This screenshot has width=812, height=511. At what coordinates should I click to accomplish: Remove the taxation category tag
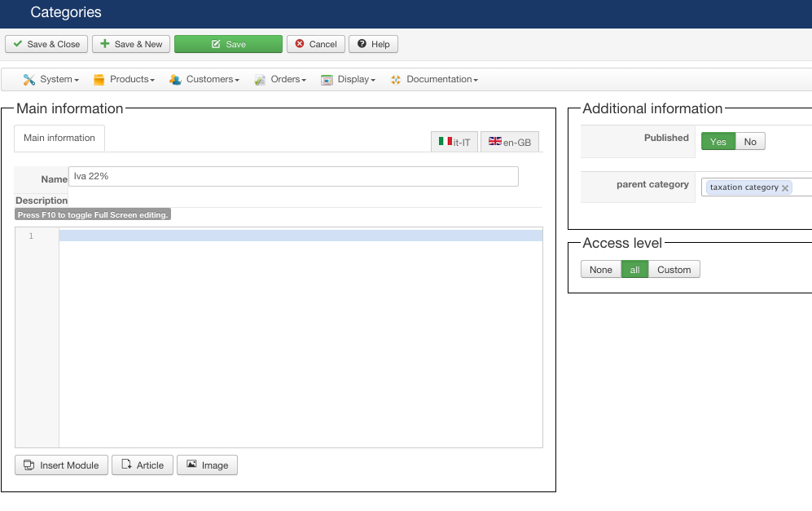click(785, 188)
